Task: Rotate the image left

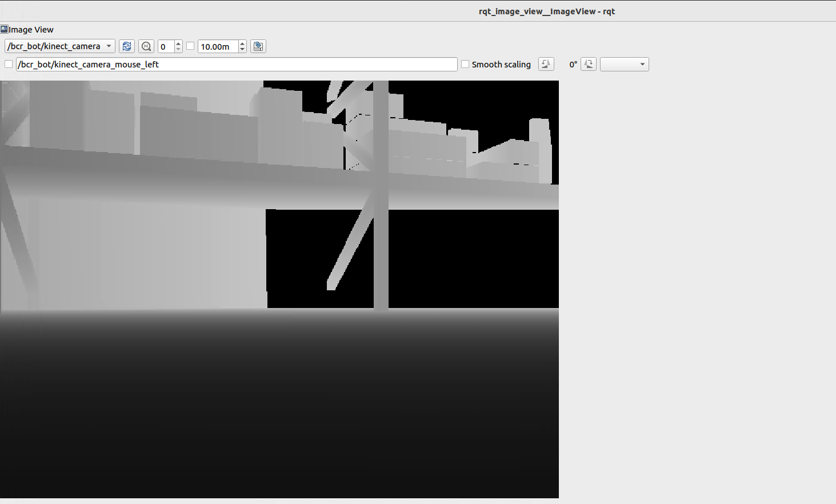Action: click(x=546, y=64)
